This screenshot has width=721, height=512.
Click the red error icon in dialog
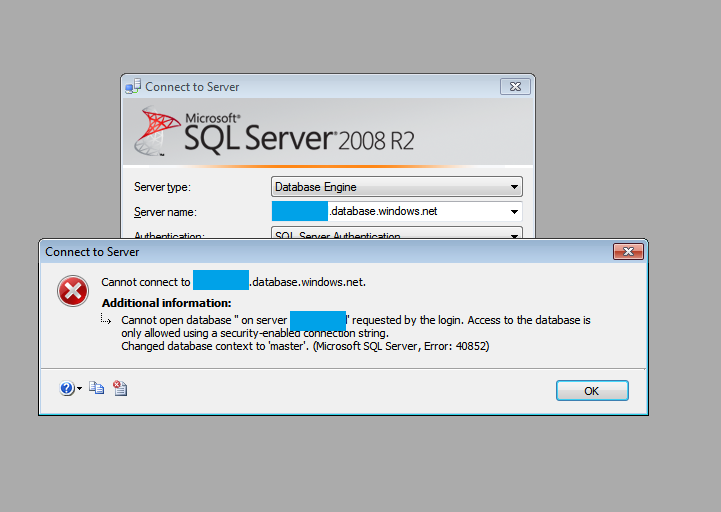(73, 291)
